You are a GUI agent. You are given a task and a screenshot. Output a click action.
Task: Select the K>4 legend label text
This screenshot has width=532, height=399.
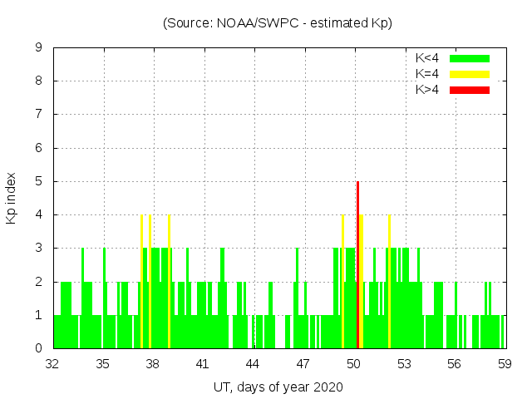pyautogui.click(x=426, y=89)
